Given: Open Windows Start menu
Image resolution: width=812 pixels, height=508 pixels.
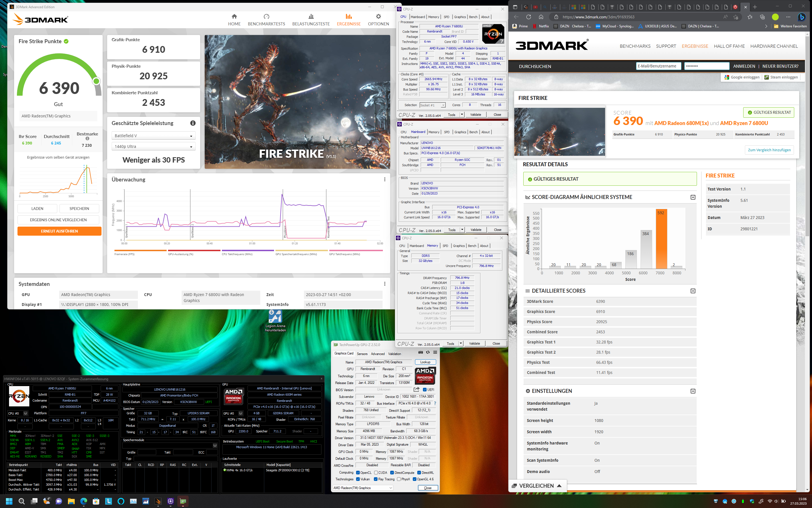Looking at the screenshot, I should click(x=9, y=501).
